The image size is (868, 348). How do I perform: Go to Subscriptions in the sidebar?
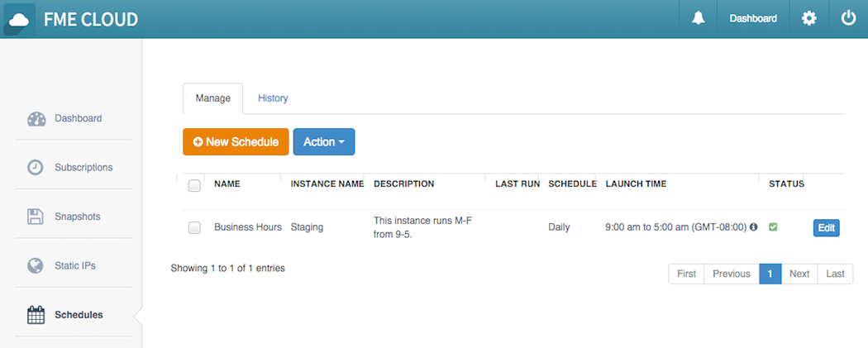coord(83,167)
